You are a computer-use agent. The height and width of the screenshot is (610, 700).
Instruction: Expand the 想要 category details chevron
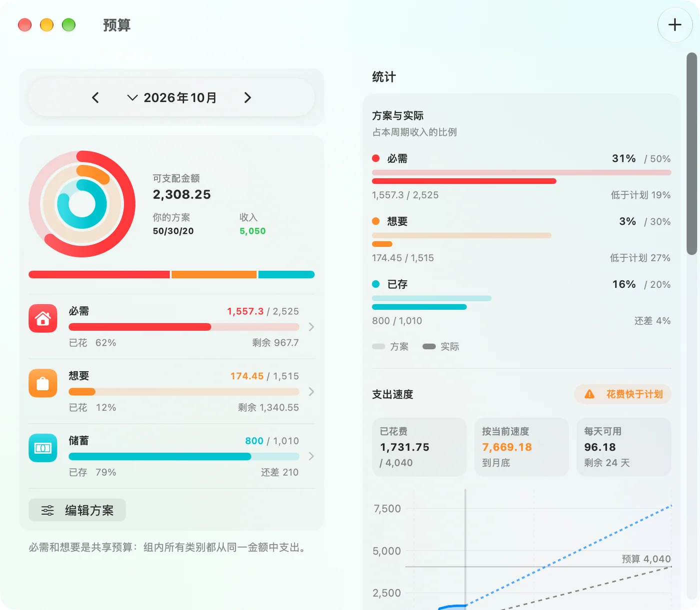pos(311,392)
